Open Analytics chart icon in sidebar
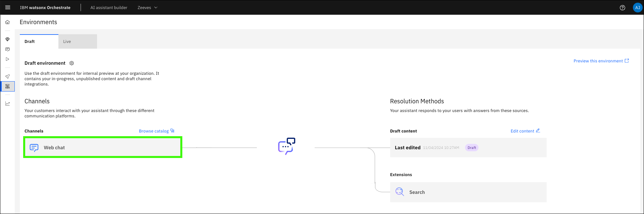 point(7,104)
